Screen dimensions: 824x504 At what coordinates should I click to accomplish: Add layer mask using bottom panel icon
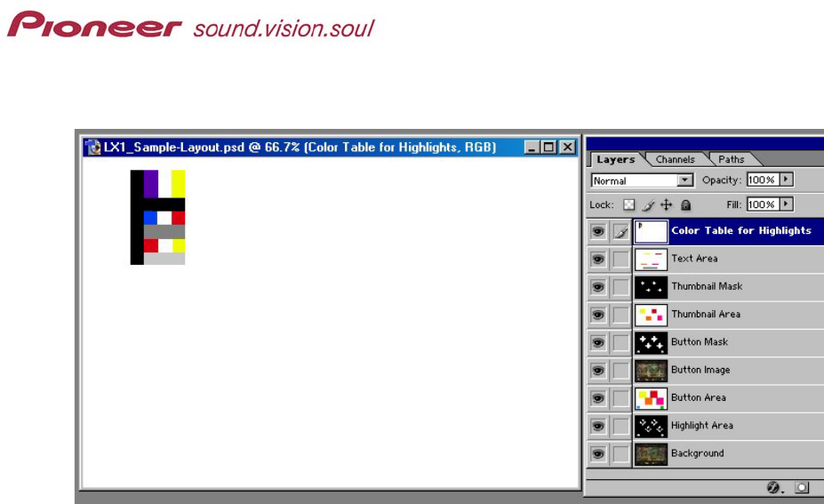(x=802, y=487)
